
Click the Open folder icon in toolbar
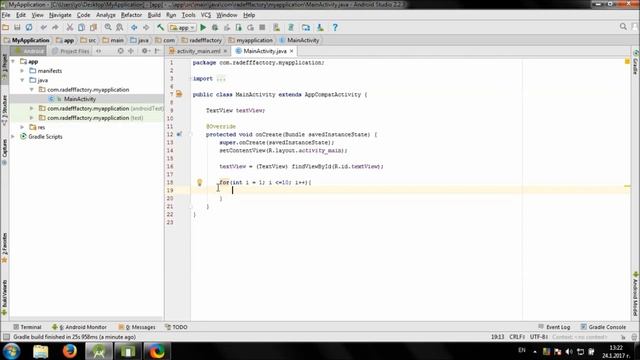tap(6, 27)
